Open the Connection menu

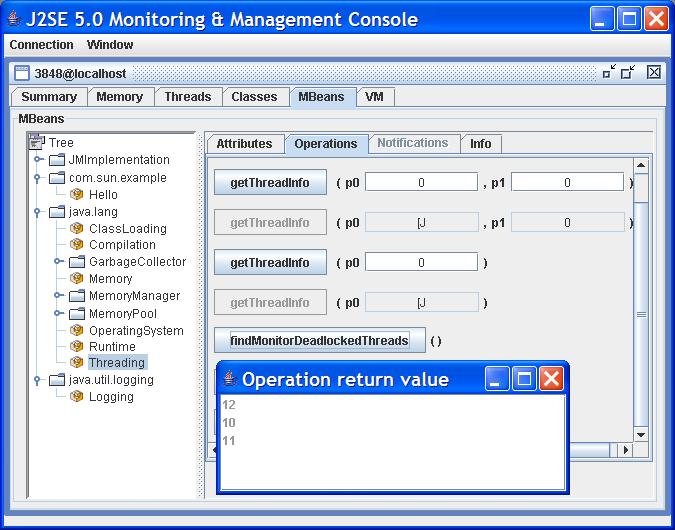tap(41, 45)
